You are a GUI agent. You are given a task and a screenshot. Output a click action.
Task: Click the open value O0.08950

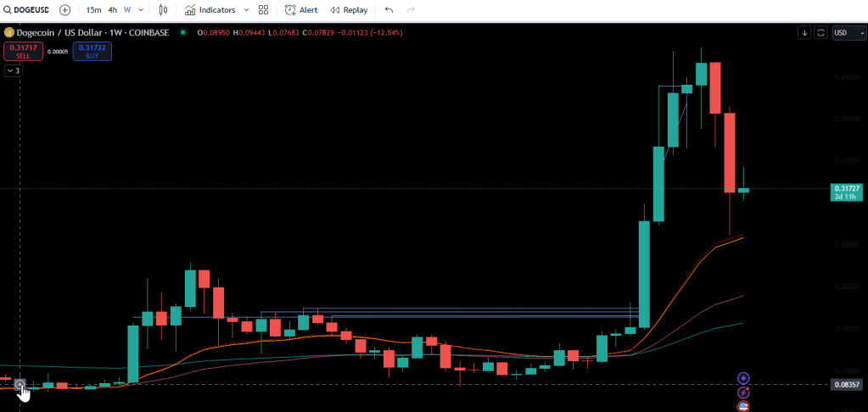(214, 32)
